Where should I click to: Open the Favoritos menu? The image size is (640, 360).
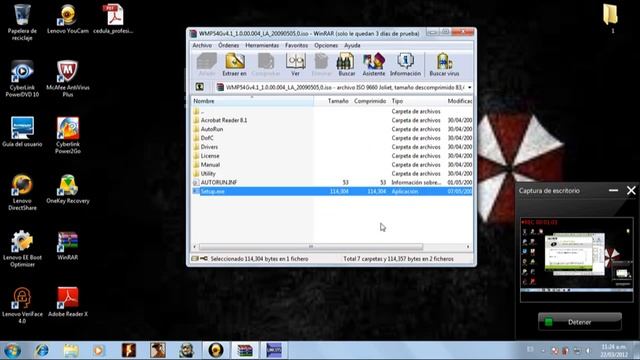click(296, 45)
